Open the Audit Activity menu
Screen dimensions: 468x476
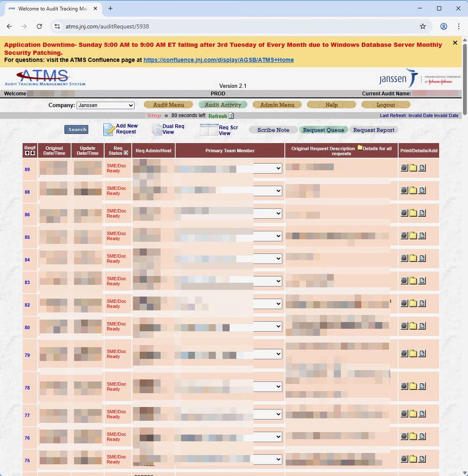tap(223, 105)
